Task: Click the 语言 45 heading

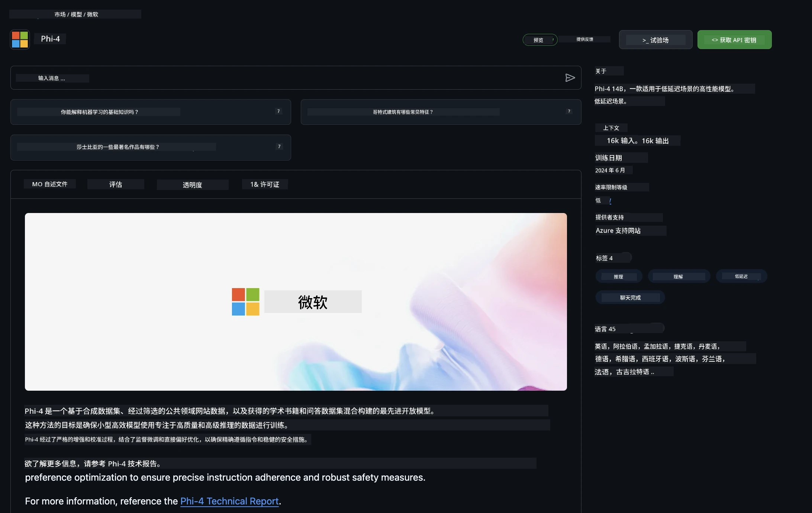Action: [605, 329]
